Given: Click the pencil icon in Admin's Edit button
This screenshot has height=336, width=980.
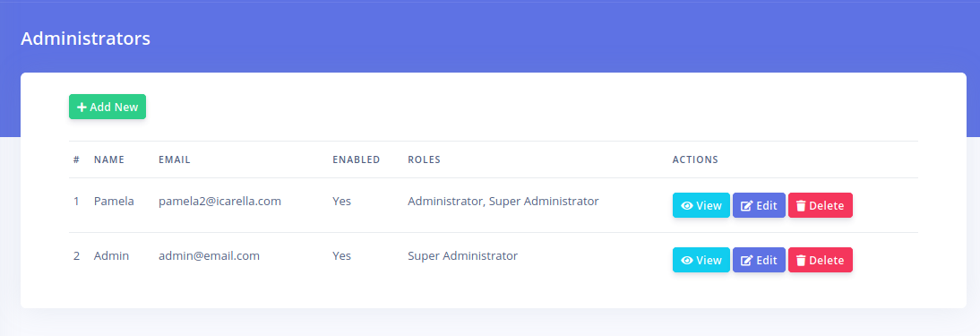Looking at the screenshot, I should pyautogui.click(x=746, y=261).
